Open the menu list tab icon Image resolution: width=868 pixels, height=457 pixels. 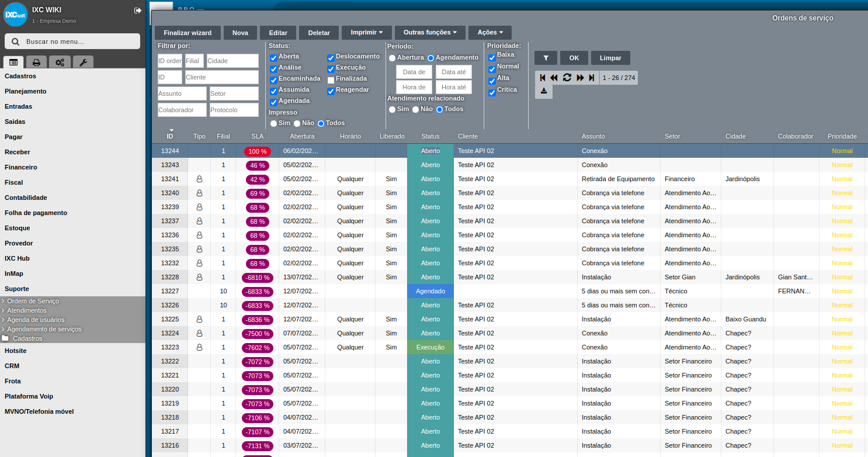pyautogui.click(x=13, y=62)
